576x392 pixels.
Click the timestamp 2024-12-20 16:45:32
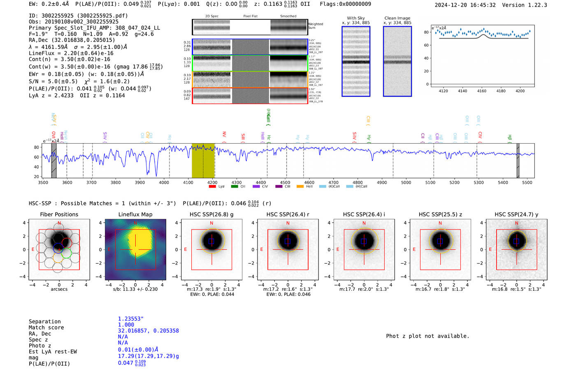[465, 5]
